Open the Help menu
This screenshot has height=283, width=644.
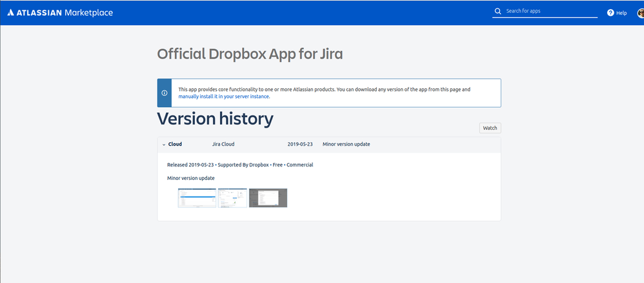[x=617, y=13]
